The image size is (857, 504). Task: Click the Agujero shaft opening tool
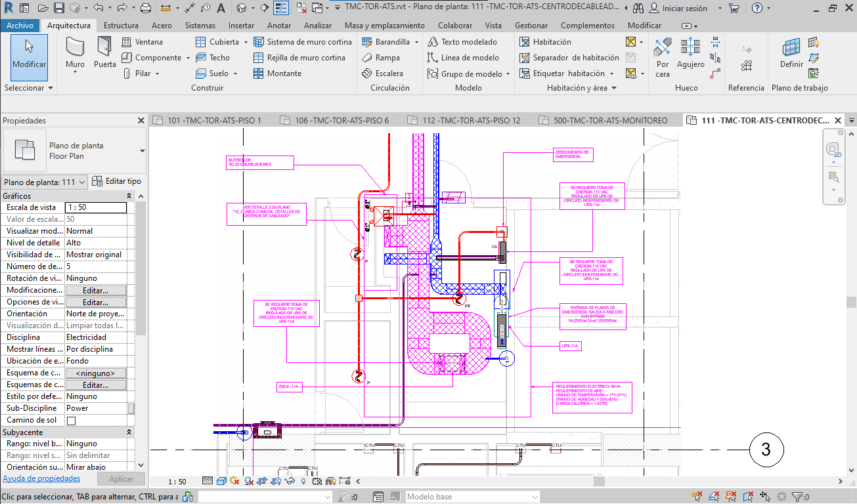690,52
